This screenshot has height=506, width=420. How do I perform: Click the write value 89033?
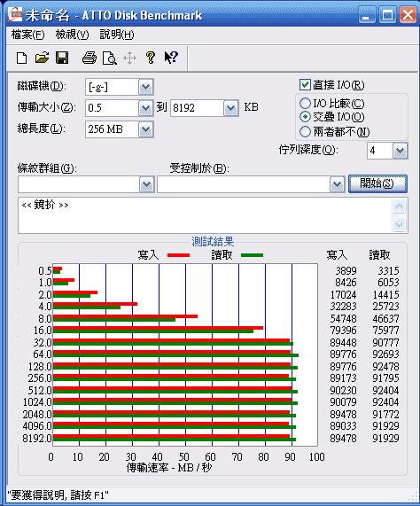[343, 426]
